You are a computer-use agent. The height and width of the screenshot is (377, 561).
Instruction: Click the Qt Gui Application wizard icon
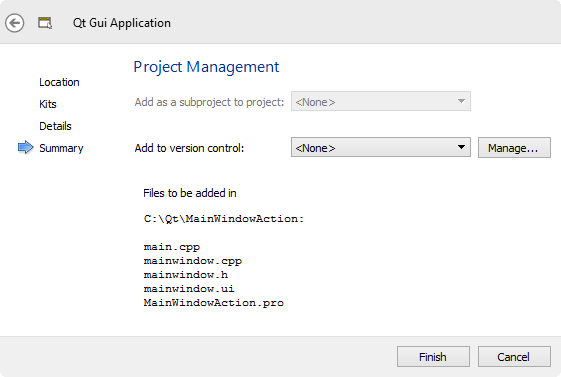tap(45, 23)
